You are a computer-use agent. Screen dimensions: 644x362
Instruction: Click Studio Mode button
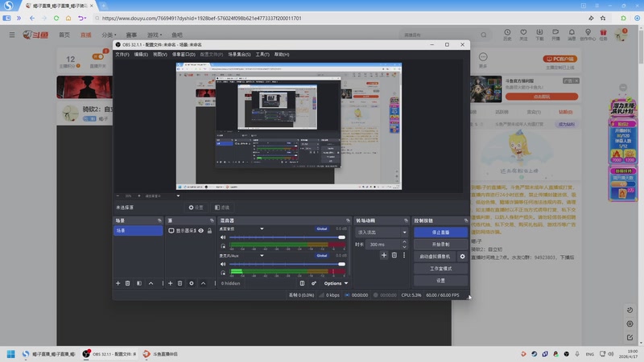(x=440, y=269)
